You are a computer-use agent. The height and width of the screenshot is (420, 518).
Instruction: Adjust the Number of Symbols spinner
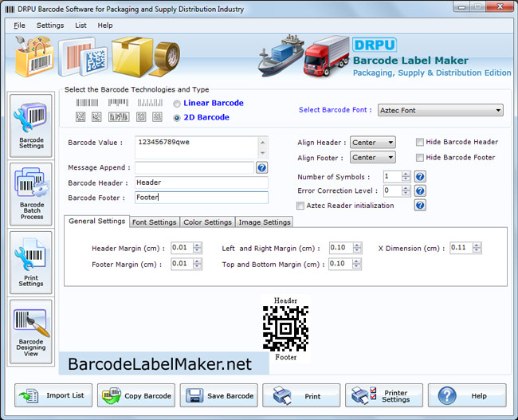[x=406, y=176]
